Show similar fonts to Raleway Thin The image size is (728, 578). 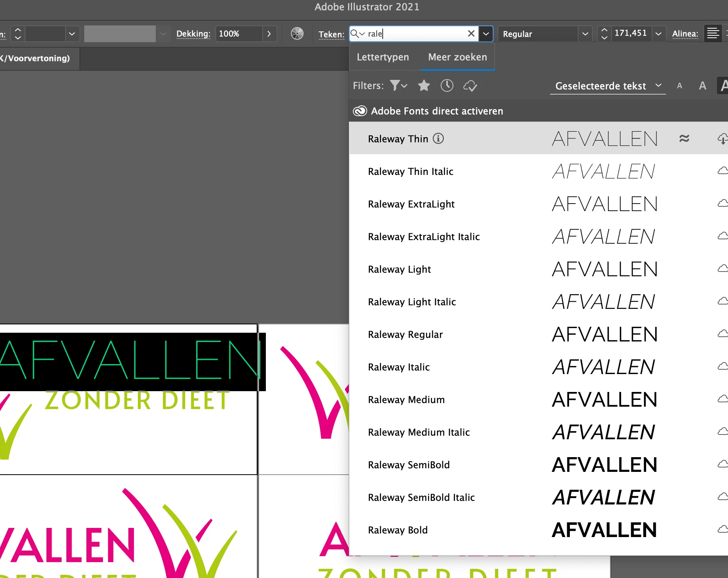pos(684,138)
